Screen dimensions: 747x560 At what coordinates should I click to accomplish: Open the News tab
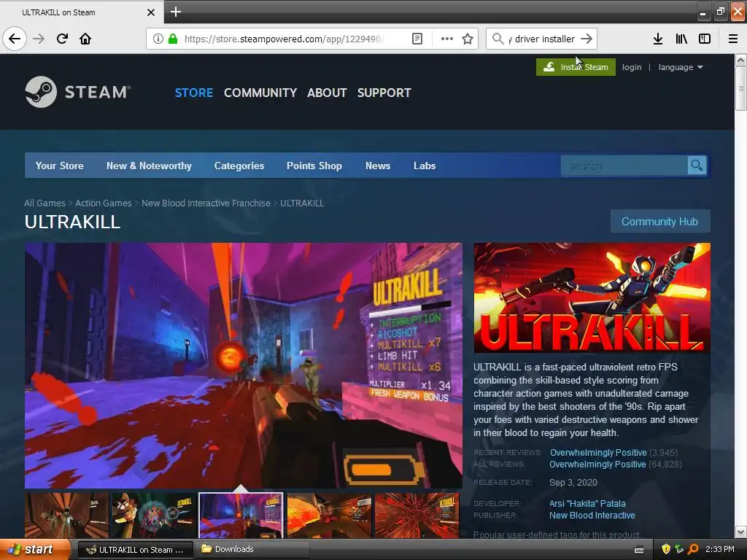click(x=378, y=166)
